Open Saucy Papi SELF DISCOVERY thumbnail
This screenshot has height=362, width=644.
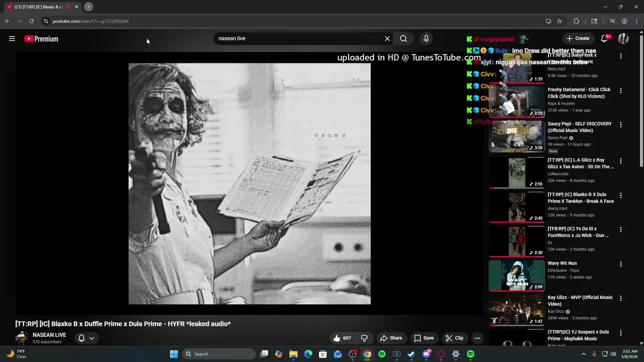click(517, 136)
